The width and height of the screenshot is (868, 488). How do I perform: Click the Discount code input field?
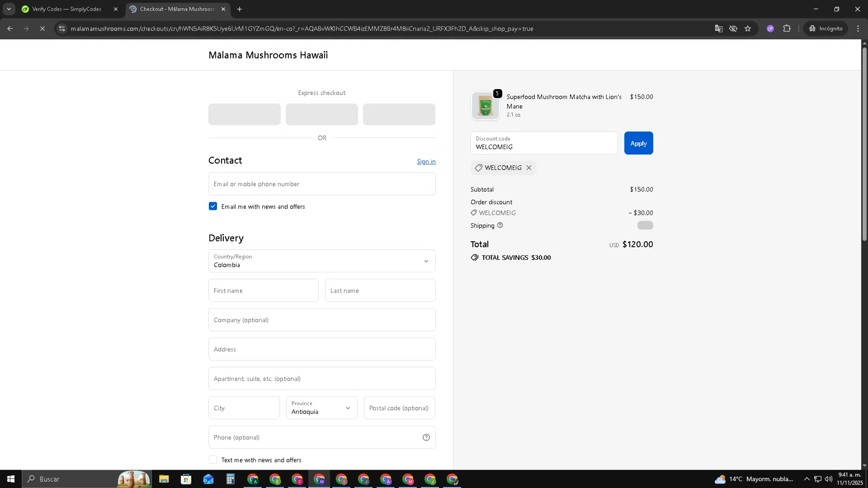point(544,143)
